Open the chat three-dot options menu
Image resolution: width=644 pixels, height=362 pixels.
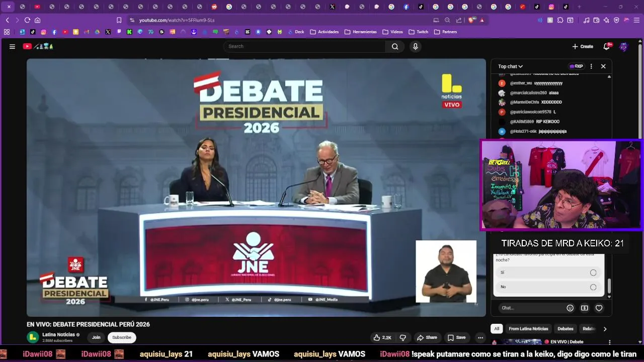591,66
